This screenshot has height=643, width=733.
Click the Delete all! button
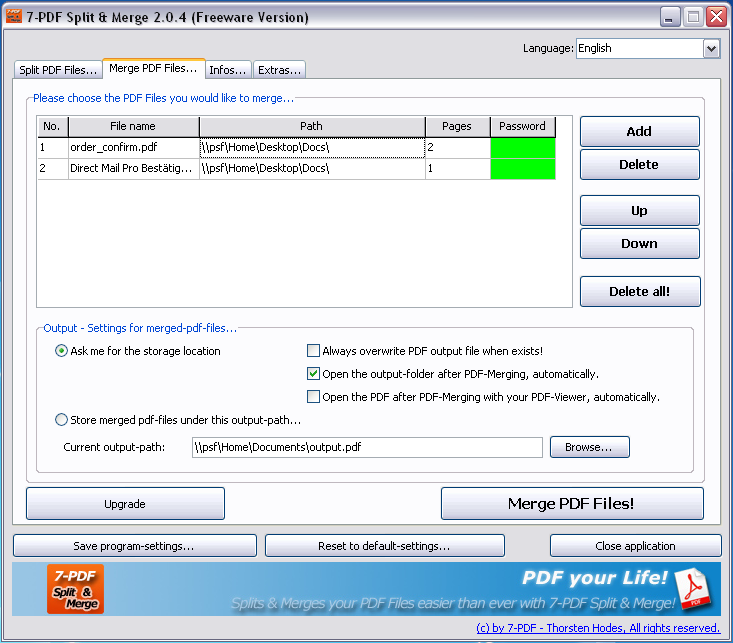pos(640,291)
